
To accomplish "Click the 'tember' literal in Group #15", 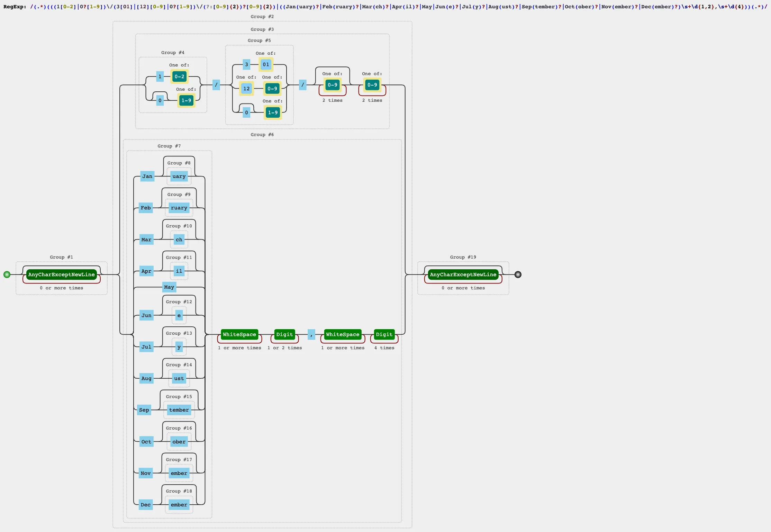I will (x=179, y=410).
